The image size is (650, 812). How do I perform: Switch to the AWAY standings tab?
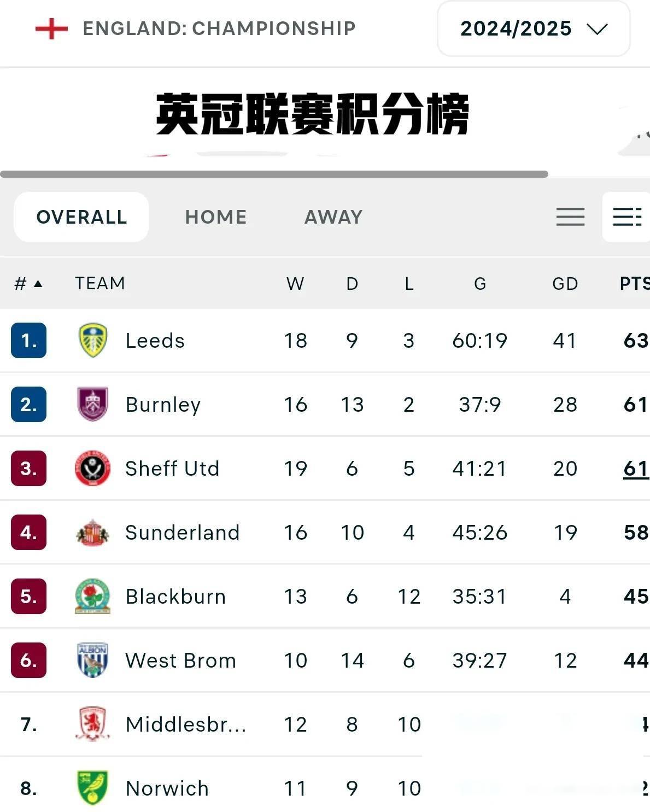(x=333, y=217)
